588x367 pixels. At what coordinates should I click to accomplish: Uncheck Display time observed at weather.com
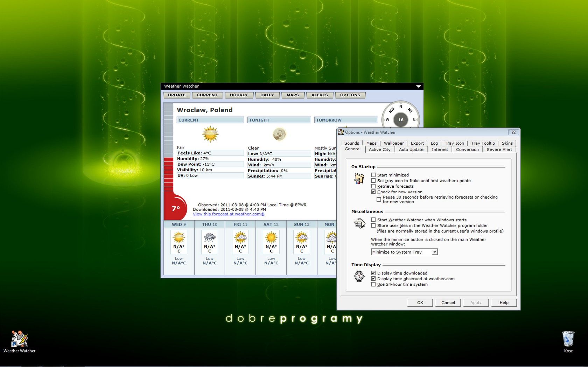click(x=373, y=279)
